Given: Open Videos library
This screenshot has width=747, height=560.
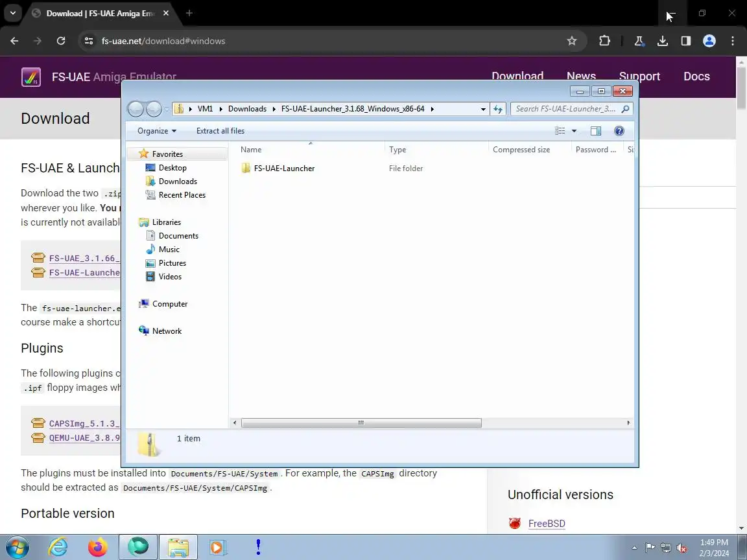Looking at the screenshot, I should [170, 277].
